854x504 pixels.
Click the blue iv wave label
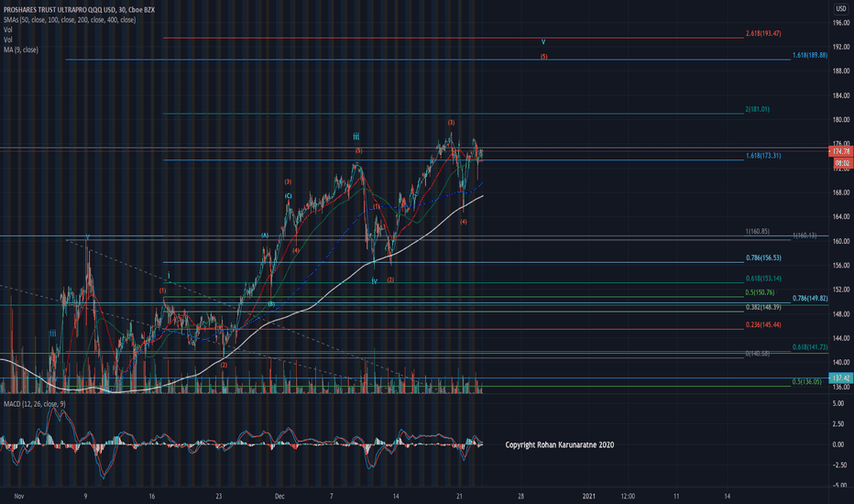click(x=375, y=281)
